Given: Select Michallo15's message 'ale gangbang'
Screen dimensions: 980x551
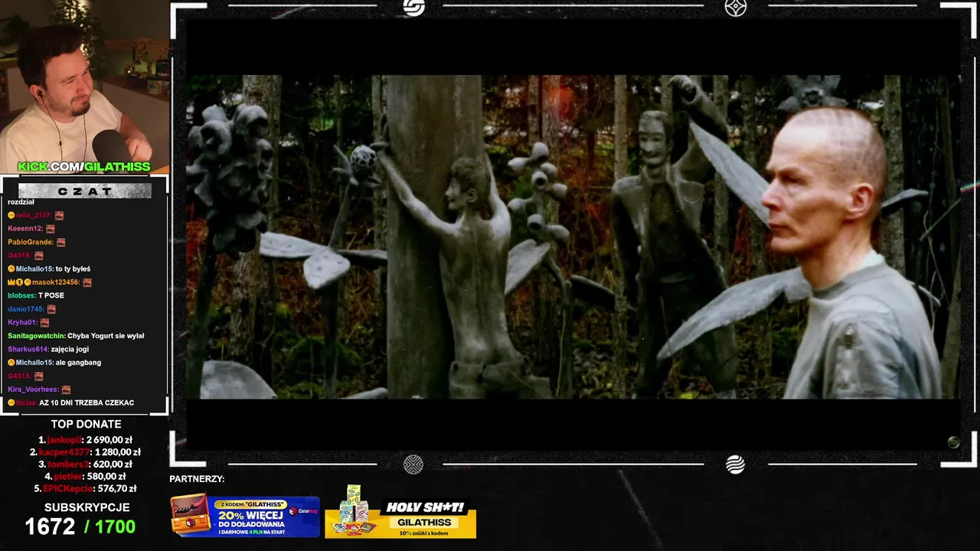Looking at the screenshot, I should tap(78, 363).
